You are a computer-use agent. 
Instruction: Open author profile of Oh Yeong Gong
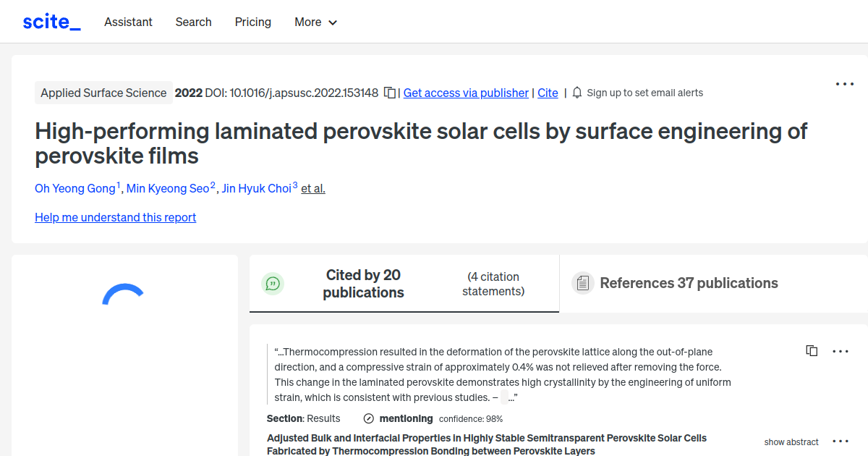pyautogui.click(x=75, y=188)
